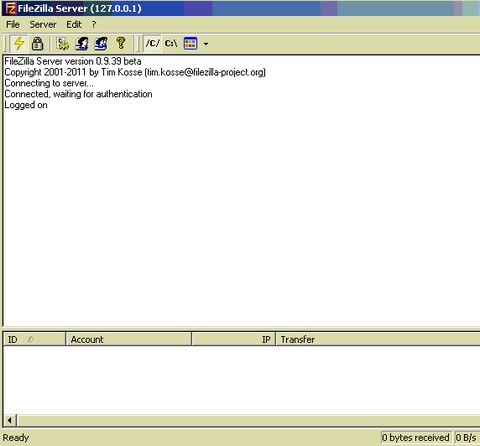
Task: Open the File menu
Action: click(13, 25)
